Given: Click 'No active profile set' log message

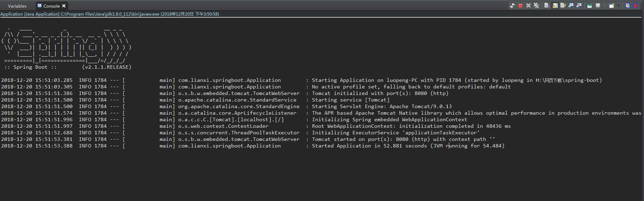Looking at the screenshot, I should click(x=411, y=87).
